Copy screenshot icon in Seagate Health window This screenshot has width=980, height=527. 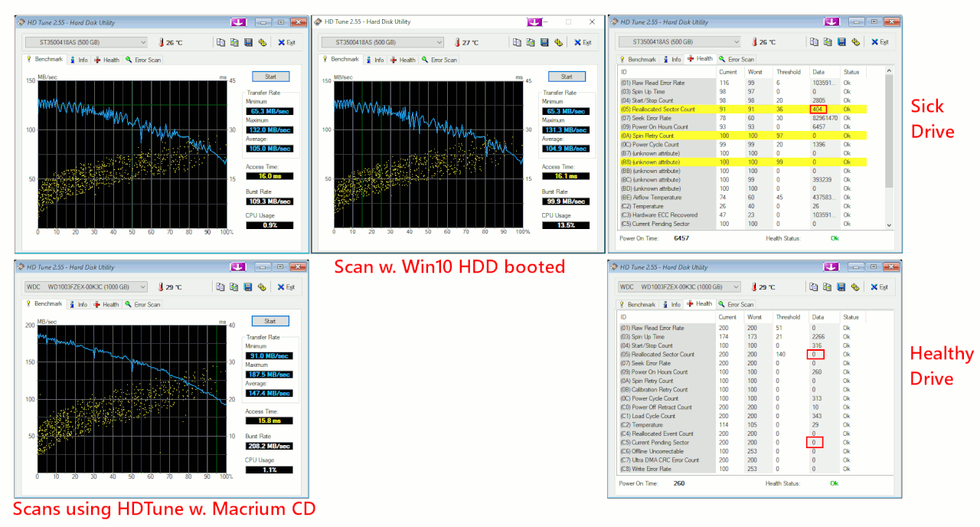point(828,42)
